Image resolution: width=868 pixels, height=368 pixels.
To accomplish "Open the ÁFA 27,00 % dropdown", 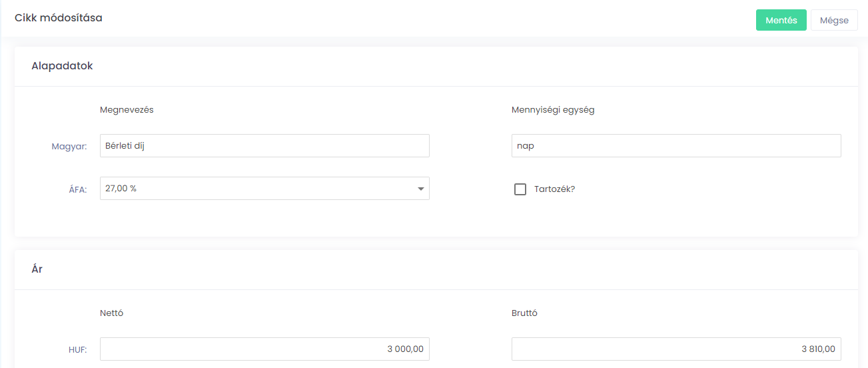I will coord(264,189).
